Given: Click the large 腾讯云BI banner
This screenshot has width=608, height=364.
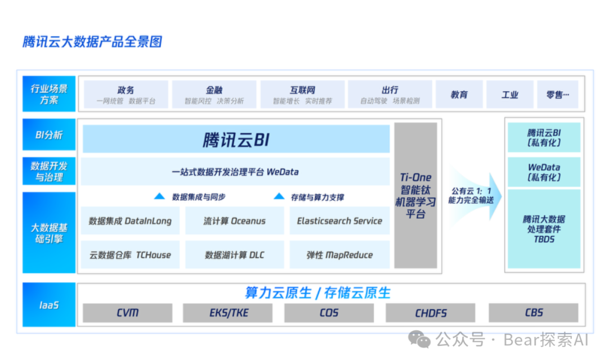Looking at the screenshot, I should click(236, 139).
